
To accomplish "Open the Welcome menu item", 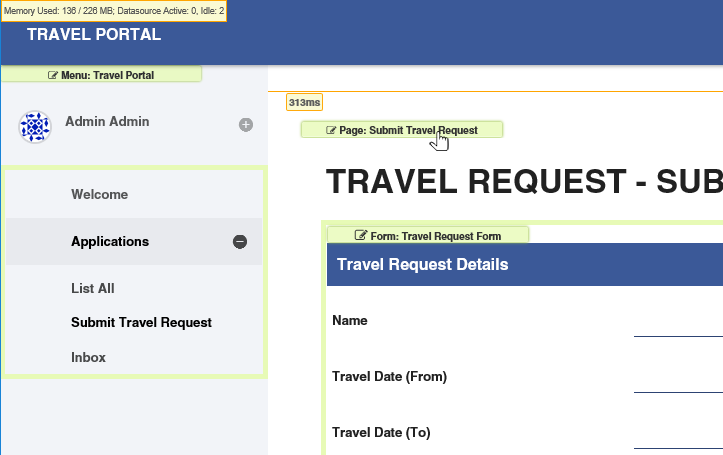I will 99,195.
